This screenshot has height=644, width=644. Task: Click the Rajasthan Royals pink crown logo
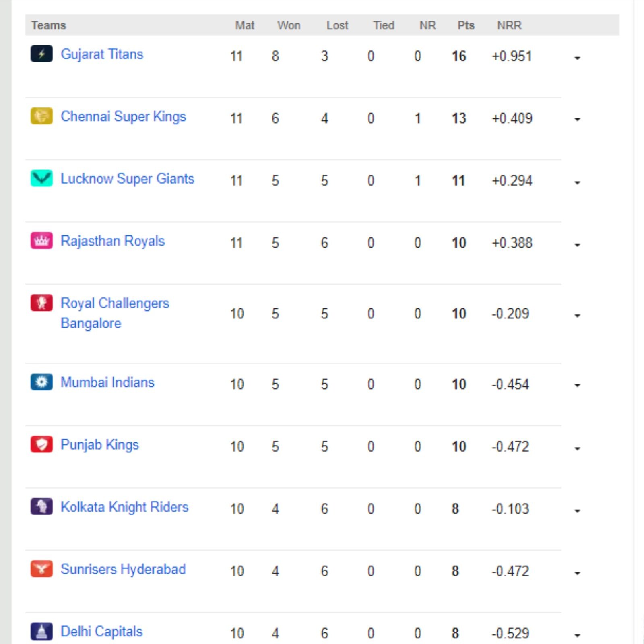coord(41,241)
